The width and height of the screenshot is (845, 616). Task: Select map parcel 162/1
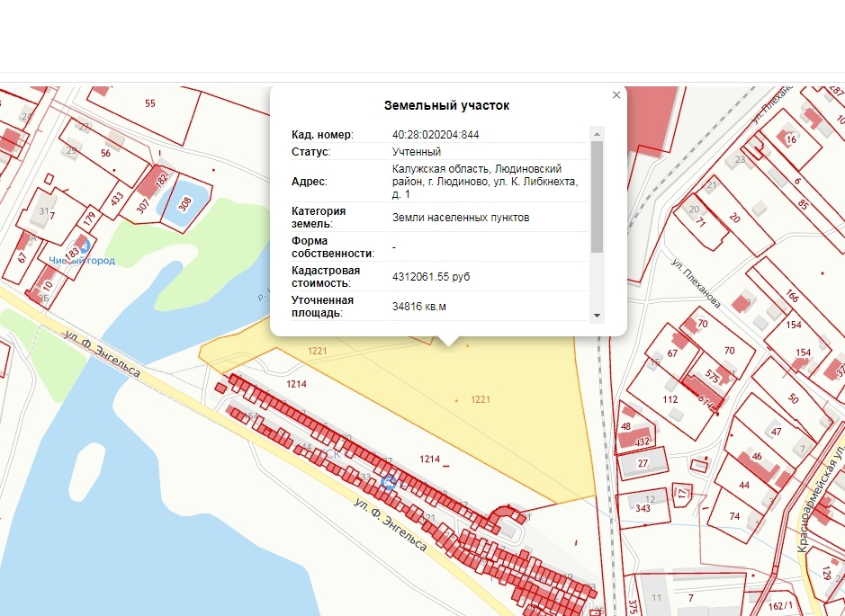click(x=780, y=606)
